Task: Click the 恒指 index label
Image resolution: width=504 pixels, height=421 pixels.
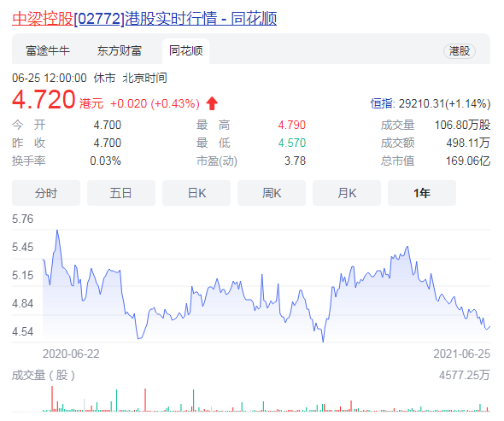Action: click(383, 104)
